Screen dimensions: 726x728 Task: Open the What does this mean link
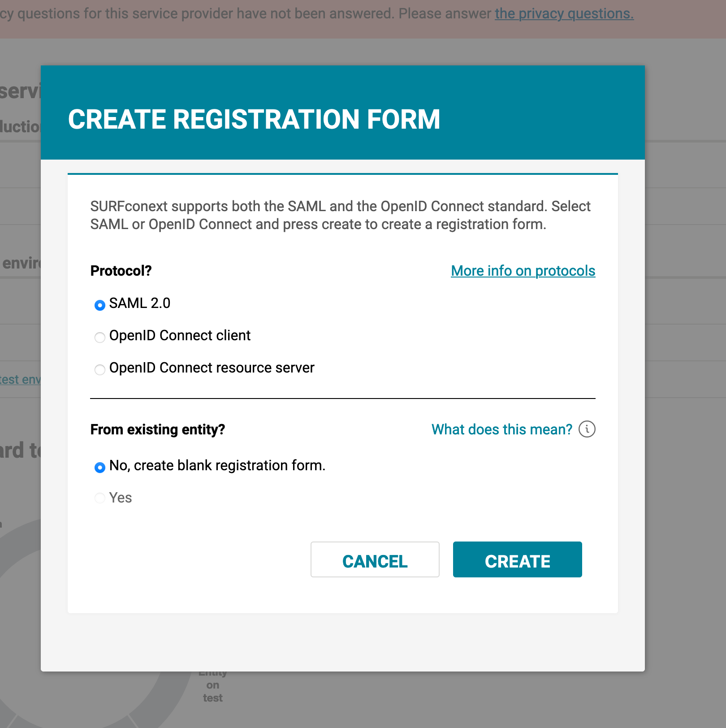click(502, 429)
